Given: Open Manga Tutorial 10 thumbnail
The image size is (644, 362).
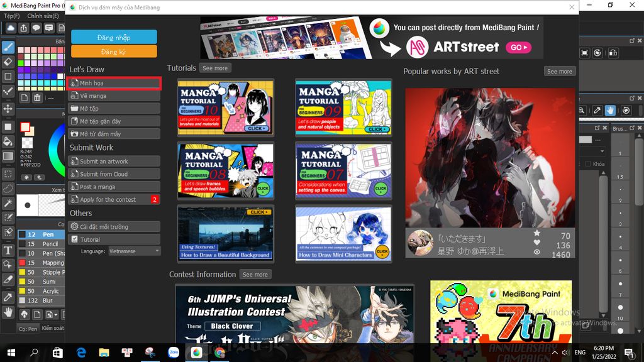Looking at the screenshot, I should [x=226, y=107].
